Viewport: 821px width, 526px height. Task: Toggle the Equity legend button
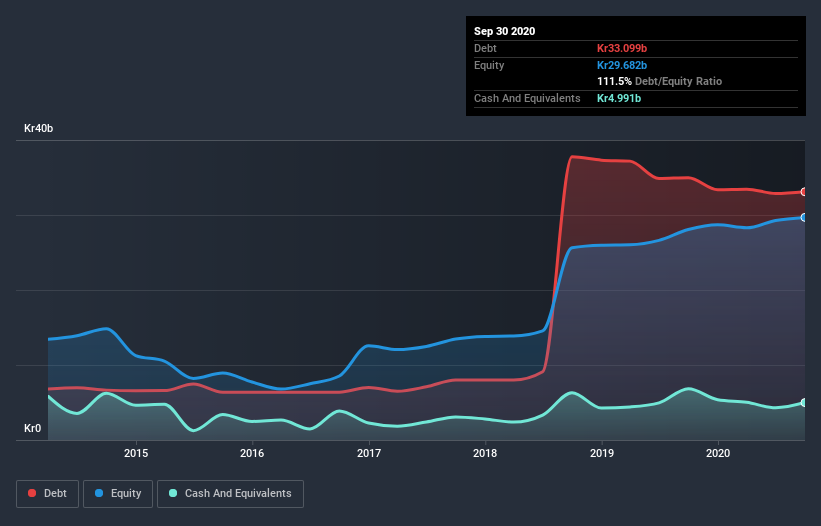[x=118, y=494]
